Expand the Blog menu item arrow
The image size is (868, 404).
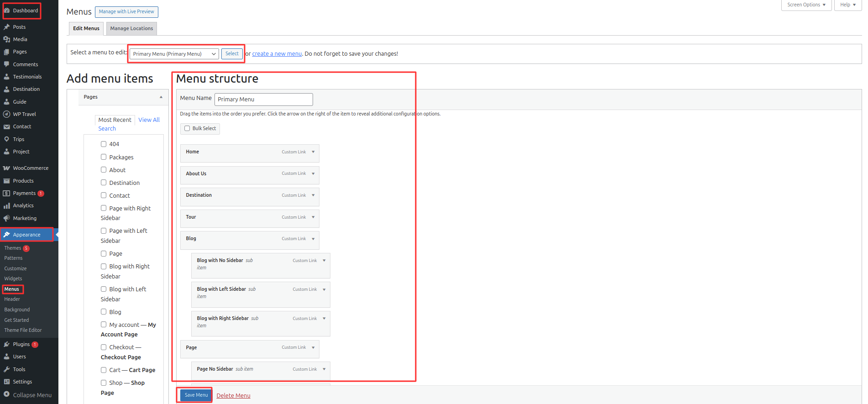(x=313, y=239)
